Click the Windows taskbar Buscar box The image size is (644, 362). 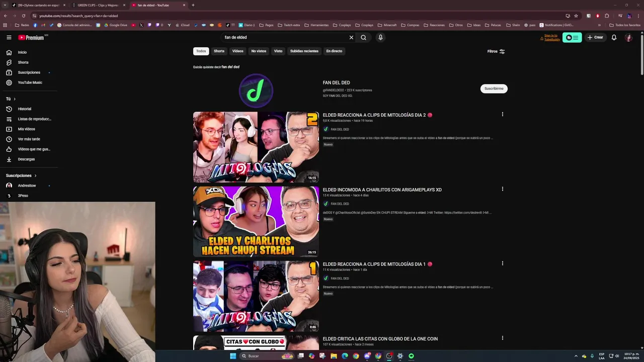click(267, 356)
